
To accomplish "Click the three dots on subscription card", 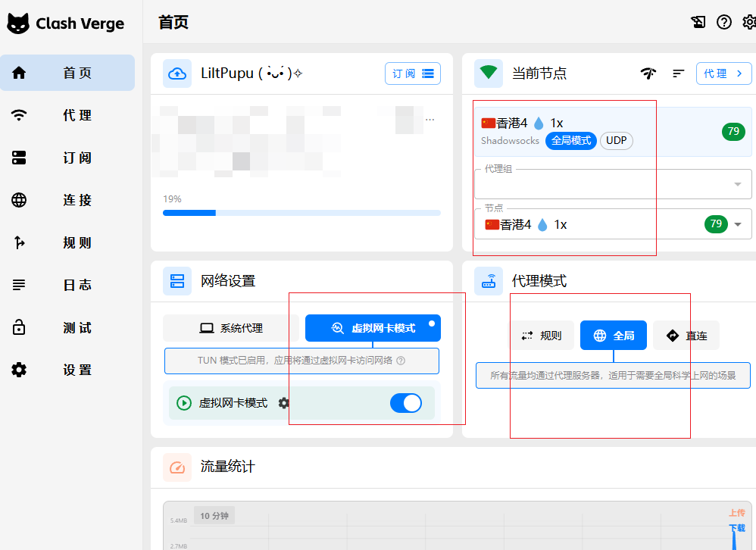I will click(x=430, y=120).
